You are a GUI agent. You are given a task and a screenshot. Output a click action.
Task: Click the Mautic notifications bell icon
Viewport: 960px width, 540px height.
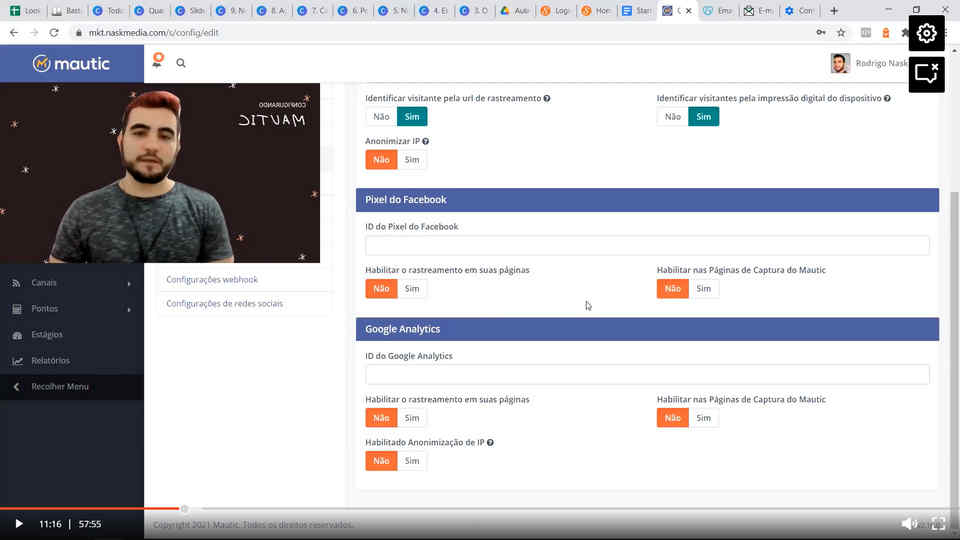[157, 61]
